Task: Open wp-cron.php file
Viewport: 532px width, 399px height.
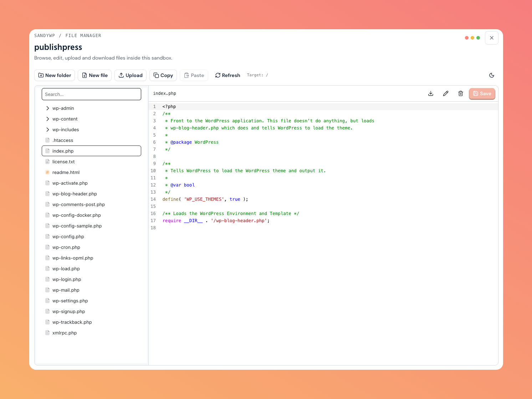Action: pos(91,247)
